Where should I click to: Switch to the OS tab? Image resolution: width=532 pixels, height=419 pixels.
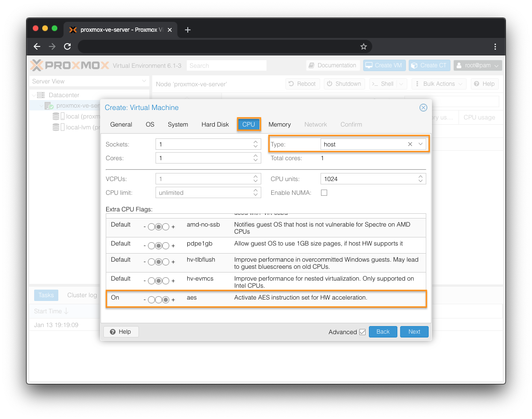pos(150,125)
